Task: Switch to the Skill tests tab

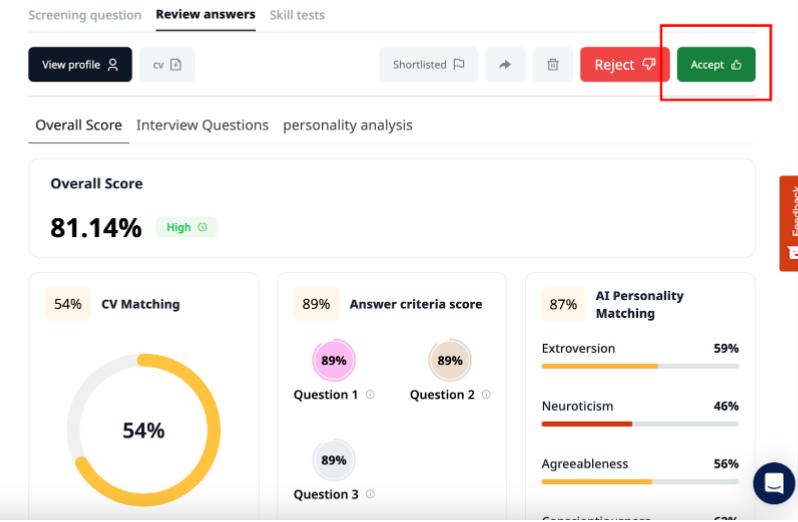Action: click(x=297, y=15)
